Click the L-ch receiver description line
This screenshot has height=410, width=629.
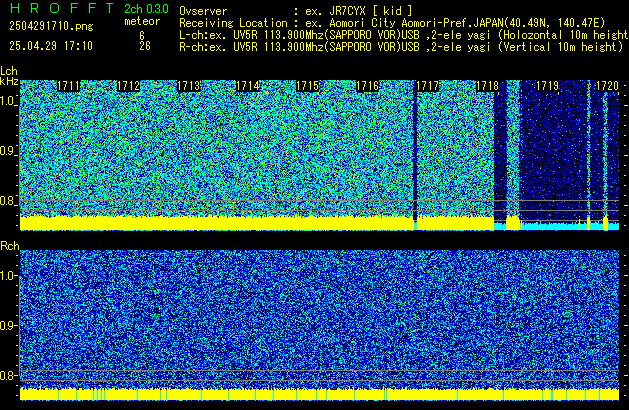(x=404, y=35)
